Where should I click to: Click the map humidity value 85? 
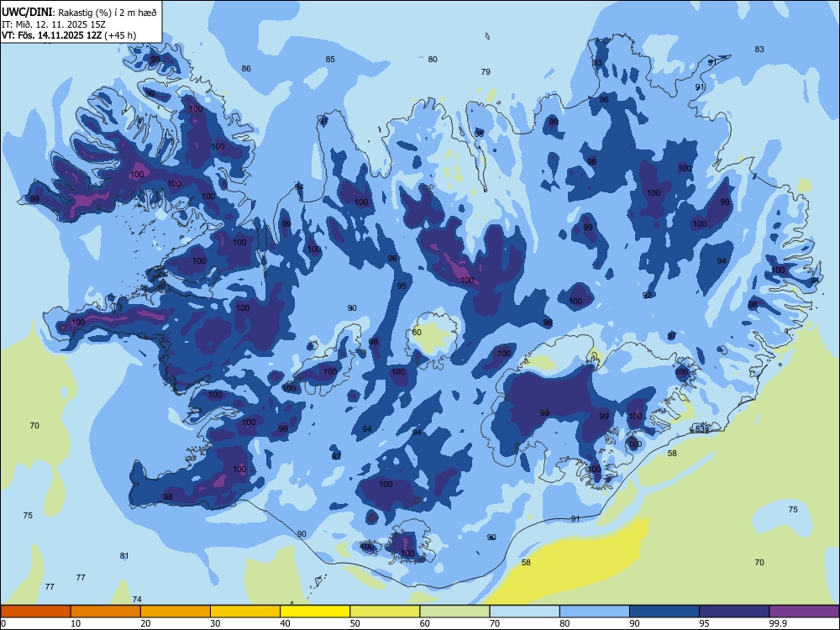[x=330, y=60]
